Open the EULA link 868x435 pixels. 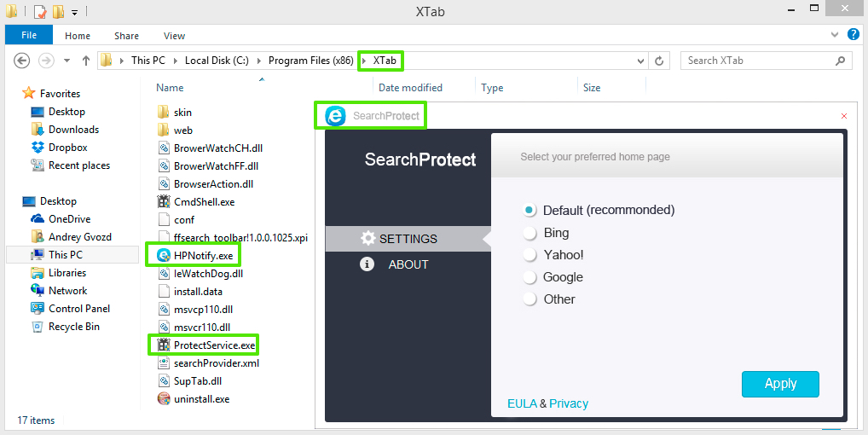click(522, 403)
